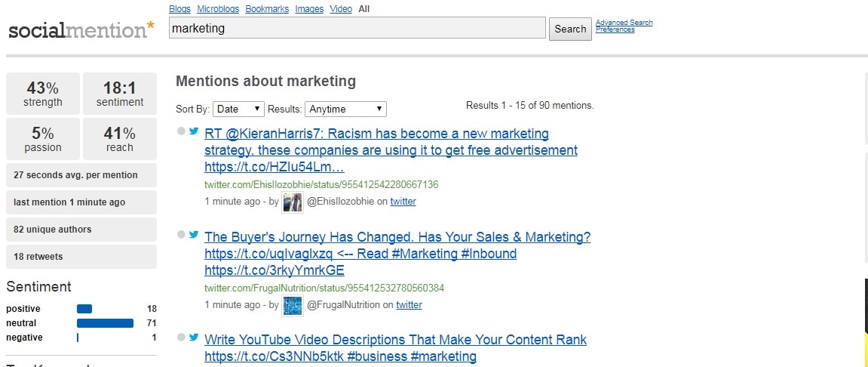Image resolution: width=868 pixels, height=367 pixels.
Task: Click the EhisIlozobhie status URL text
Action: pos(321,184)
